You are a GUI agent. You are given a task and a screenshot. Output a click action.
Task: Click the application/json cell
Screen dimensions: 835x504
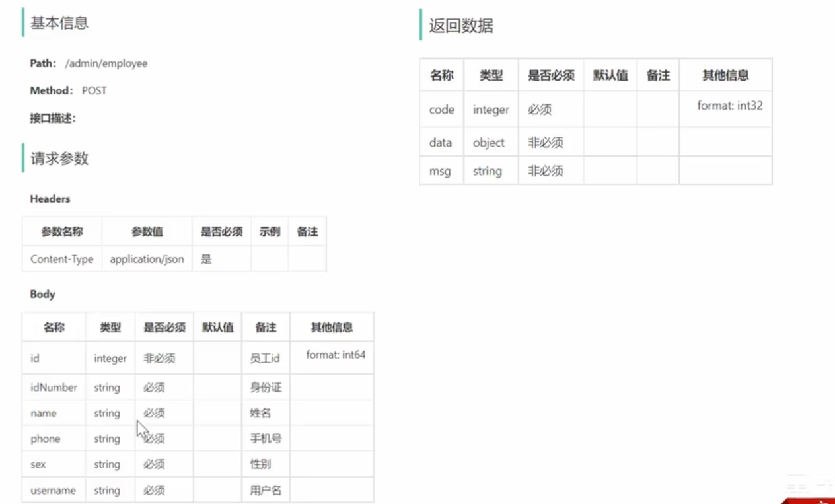click(147, 259)
